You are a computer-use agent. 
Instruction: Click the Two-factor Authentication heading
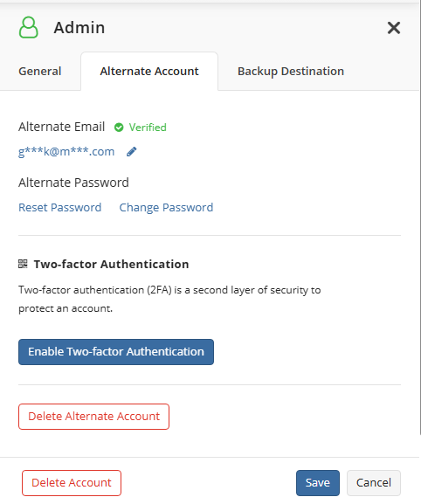pyautogui.click(x=111, y=264)
